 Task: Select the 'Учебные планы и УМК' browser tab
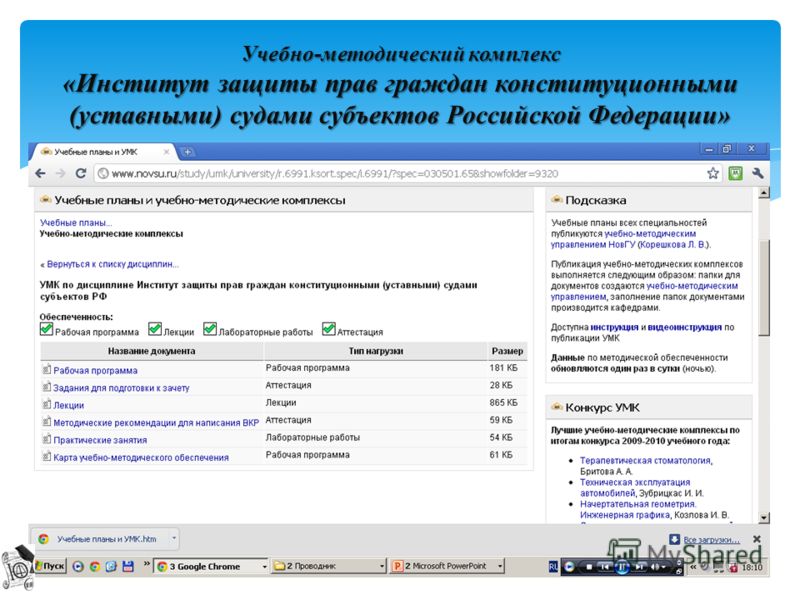102,152
